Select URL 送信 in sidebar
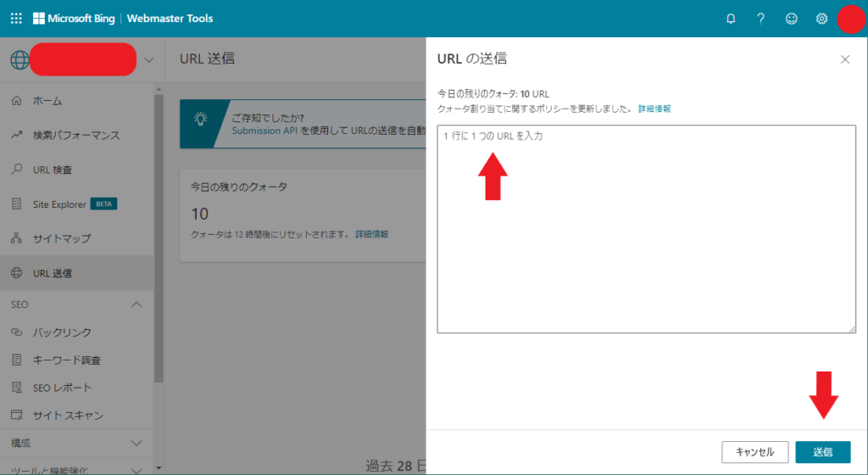The width and height of the screenshot is (868, 475). click(76, 273)
